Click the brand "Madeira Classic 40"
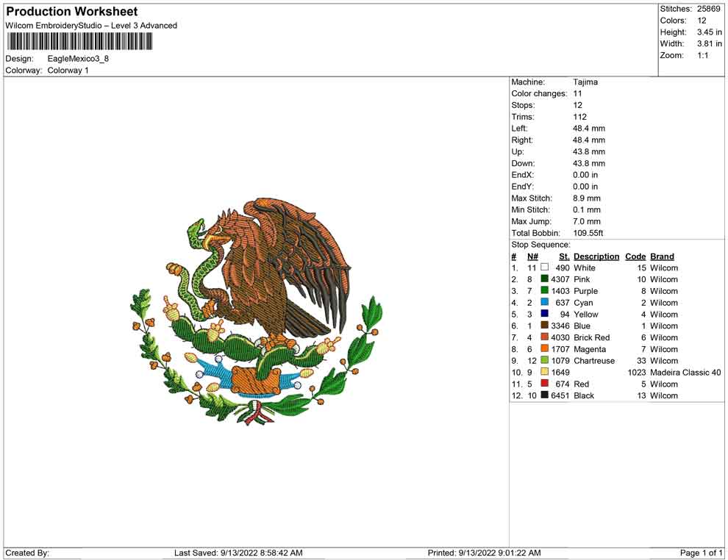The image size is (728, 560). pos(686,372)
